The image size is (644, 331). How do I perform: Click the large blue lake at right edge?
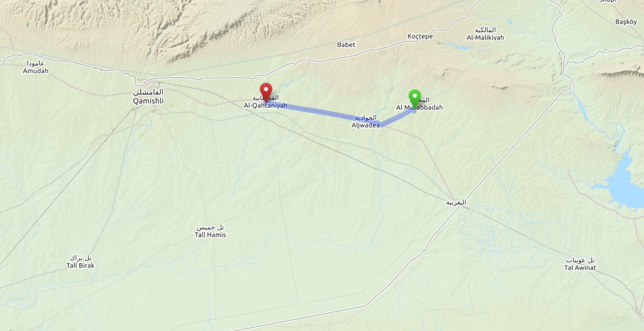pos(623,184)
